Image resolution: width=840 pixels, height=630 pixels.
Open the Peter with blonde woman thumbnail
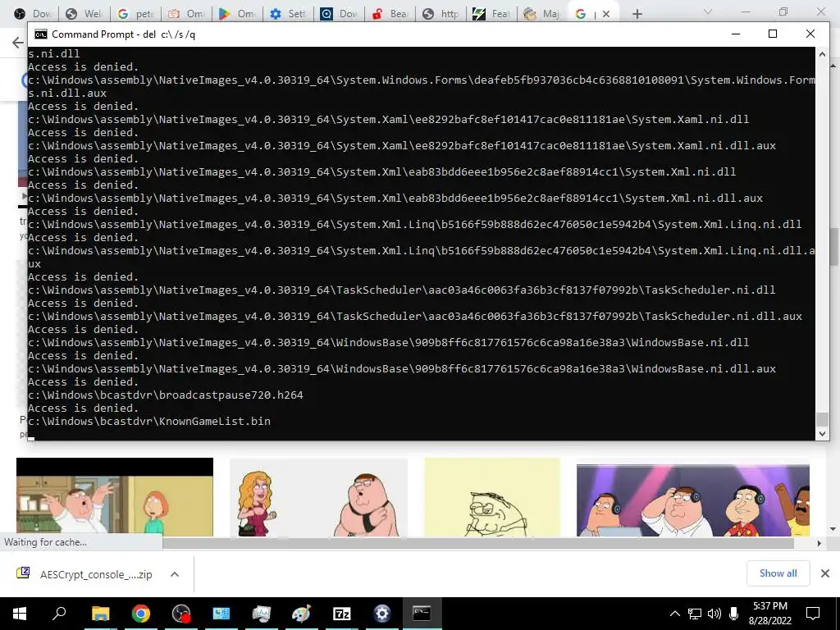[318, 497]
